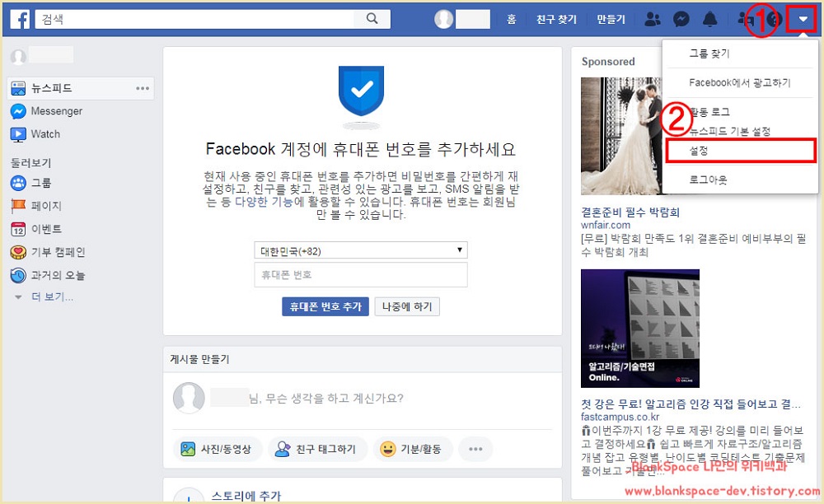Image resolution: width=824 pixels, height=504 pixels.
Task: Click the profile avatar in top bar
Action: point(443,20)
